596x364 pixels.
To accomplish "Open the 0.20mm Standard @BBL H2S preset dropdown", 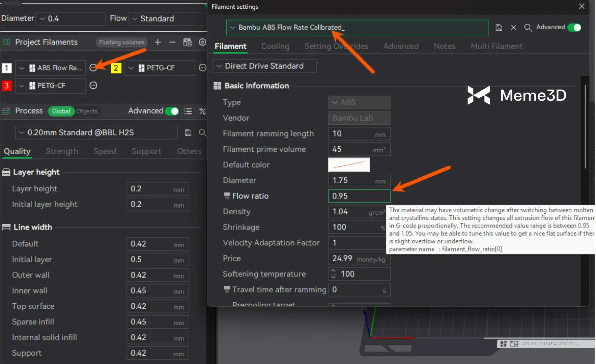I will [x=96, y=132].
